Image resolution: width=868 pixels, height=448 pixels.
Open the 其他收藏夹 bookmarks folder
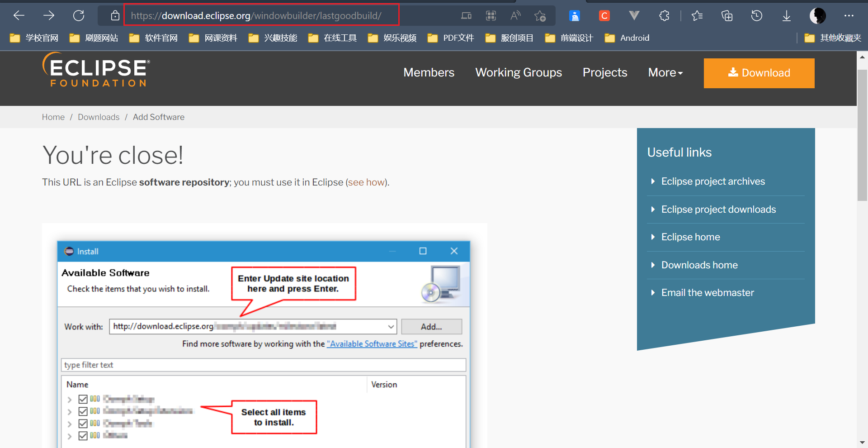833,38
